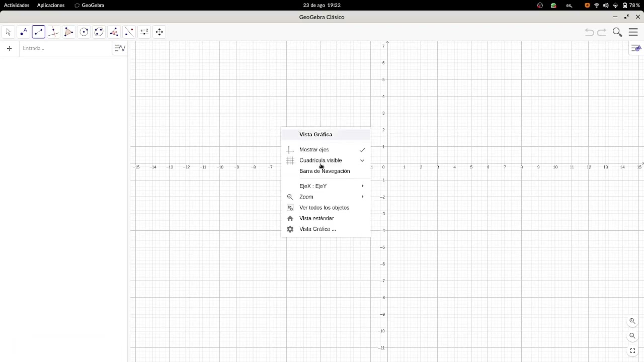The height and width of the screenshot is (362, 644).
Task: Select Vista estándar from context menu
Action: click(x=326, y=219)
